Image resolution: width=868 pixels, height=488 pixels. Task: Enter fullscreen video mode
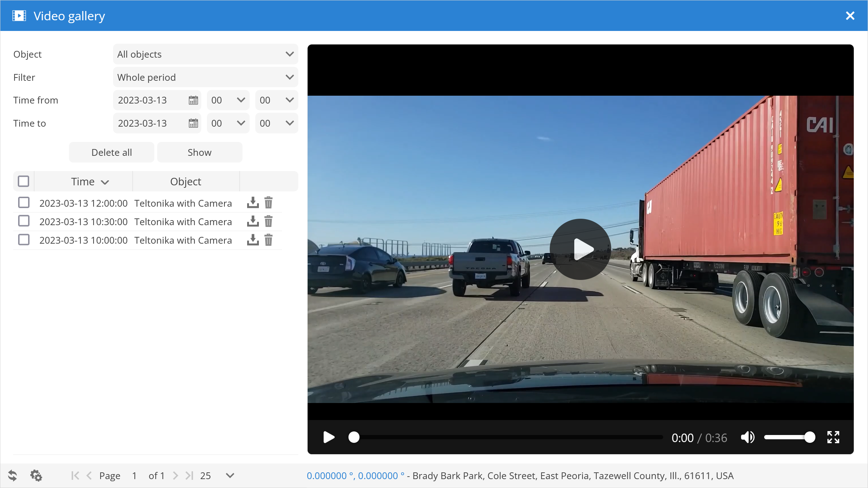[x=833, y=437]
